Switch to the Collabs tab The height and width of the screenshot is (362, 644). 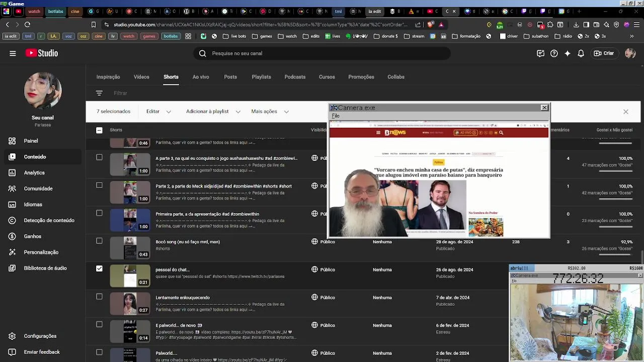tap(396, 77)
